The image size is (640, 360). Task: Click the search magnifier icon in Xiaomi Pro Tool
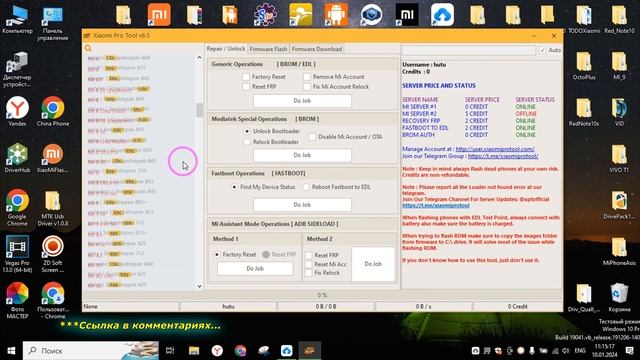point(88,49)
